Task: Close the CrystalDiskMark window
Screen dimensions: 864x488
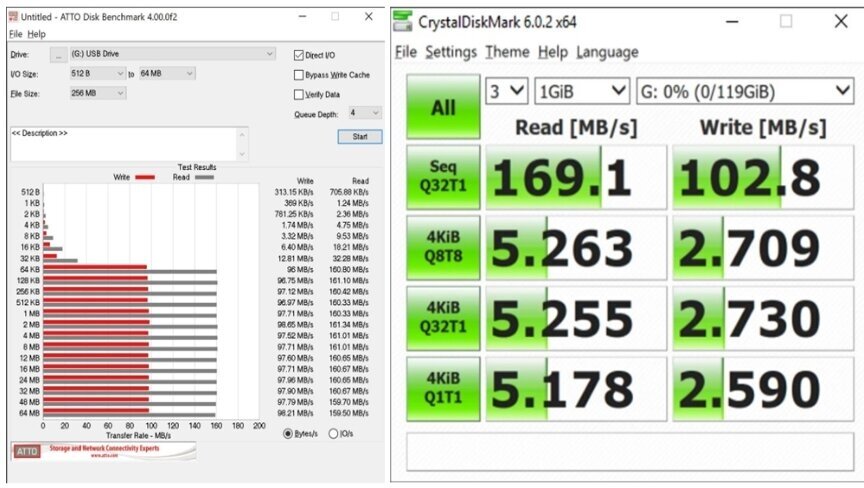Action: 841,21
